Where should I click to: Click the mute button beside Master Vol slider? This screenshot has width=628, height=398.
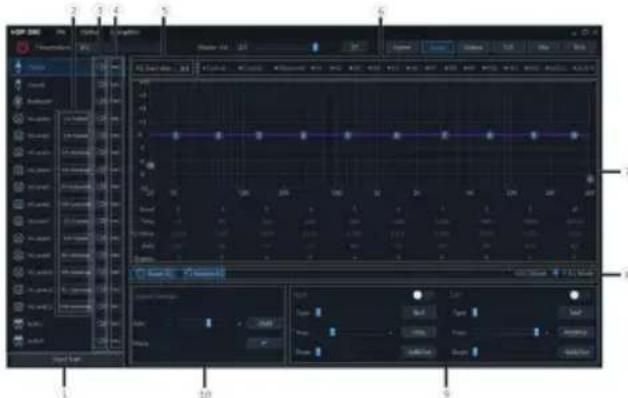[x=355, y=47]
